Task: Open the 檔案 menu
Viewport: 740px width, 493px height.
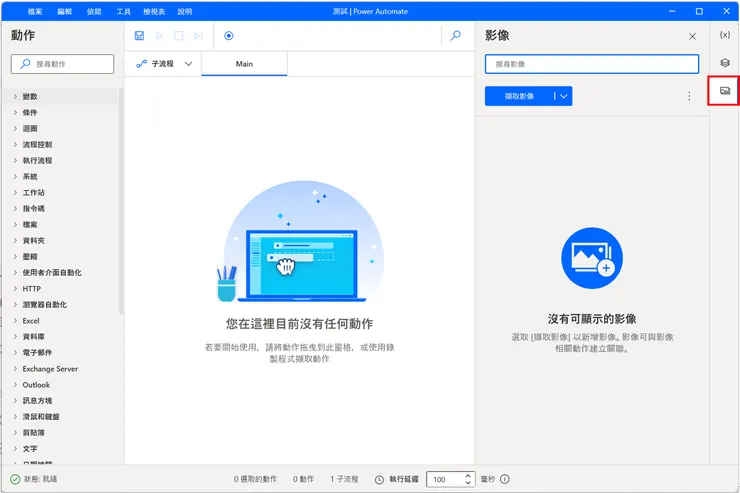Action: pyautogui.click(x=35, y=11)
